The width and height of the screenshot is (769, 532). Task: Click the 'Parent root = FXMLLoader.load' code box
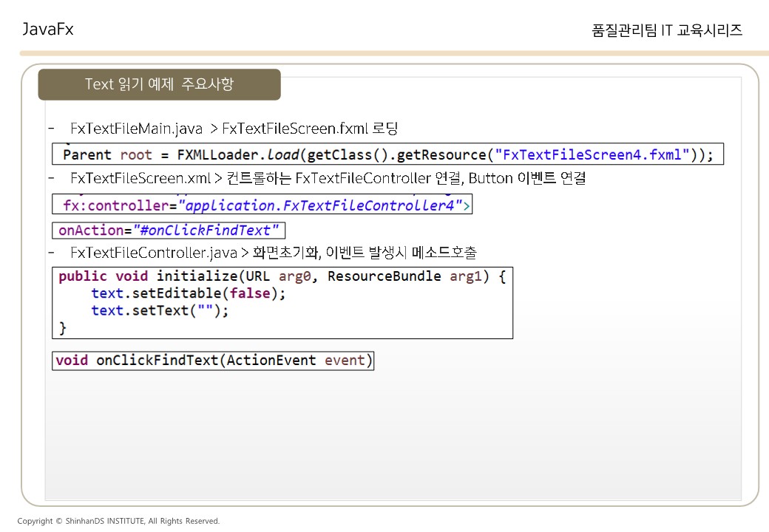pos(387,154)
